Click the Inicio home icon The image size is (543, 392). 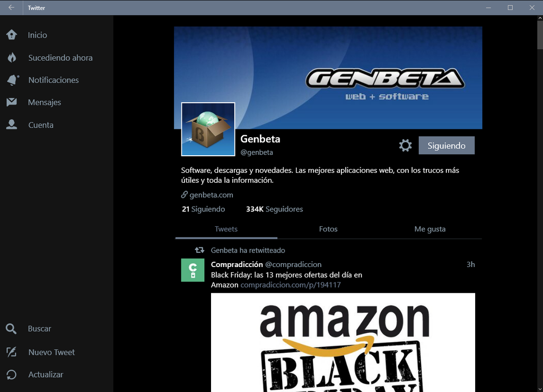click(12, 35)
